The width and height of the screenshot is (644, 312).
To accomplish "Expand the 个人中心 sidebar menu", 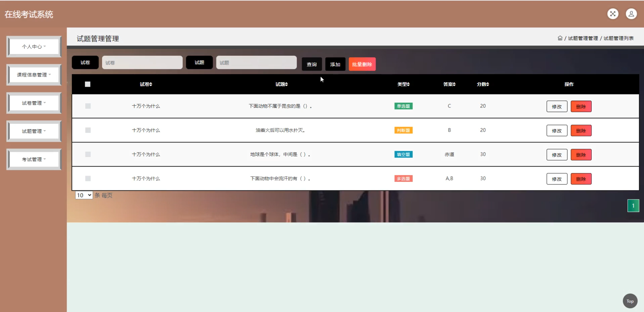I will point(34,47).
